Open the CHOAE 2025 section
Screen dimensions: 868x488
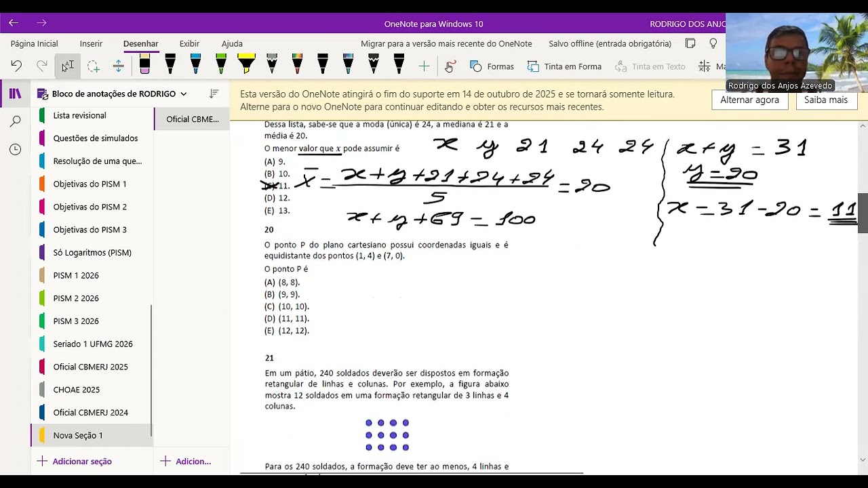[x=91, y=390]
